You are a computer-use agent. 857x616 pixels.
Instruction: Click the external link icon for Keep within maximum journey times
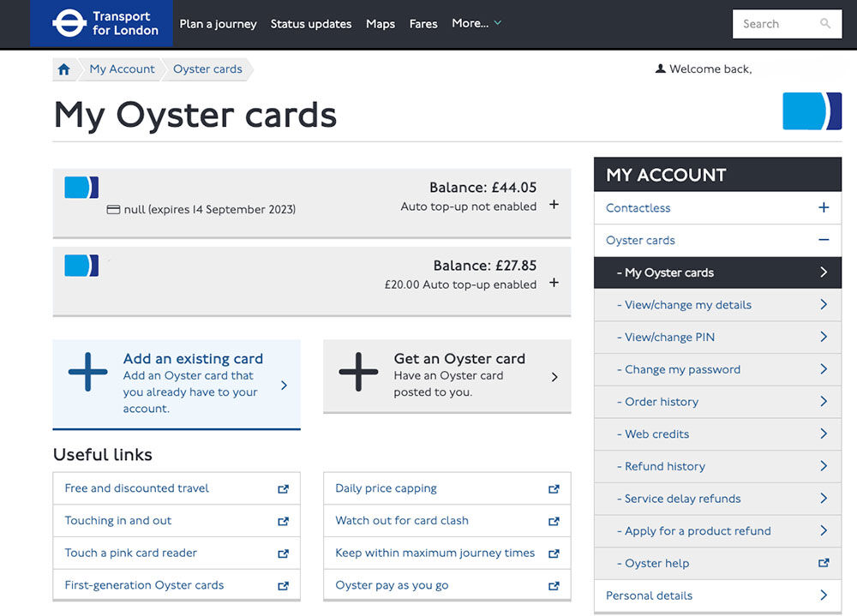coord(554,553)
